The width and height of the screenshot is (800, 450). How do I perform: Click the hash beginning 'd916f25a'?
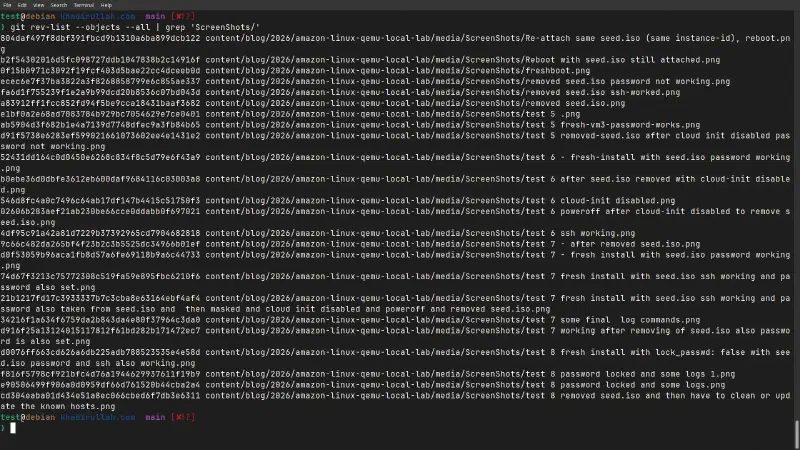[x=101, y=331]
